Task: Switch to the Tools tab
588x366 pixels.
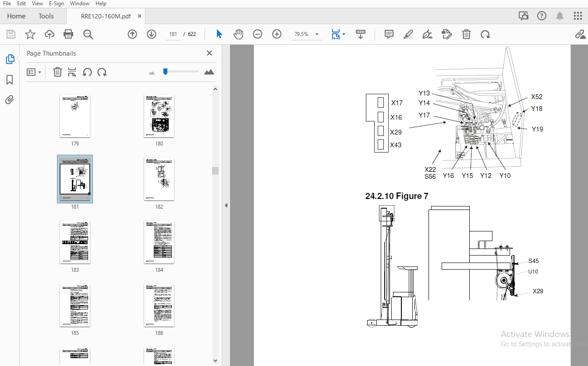Action: [x=46, y=16]
